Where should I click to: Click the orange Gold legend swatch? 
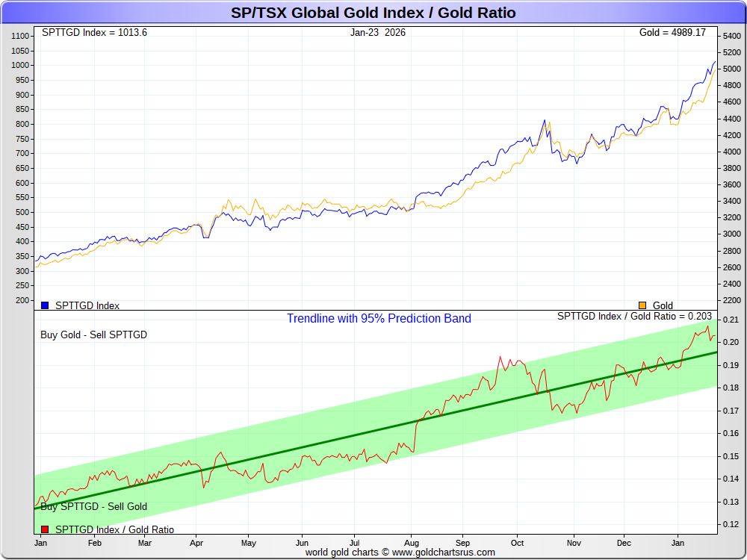[642, 305]
